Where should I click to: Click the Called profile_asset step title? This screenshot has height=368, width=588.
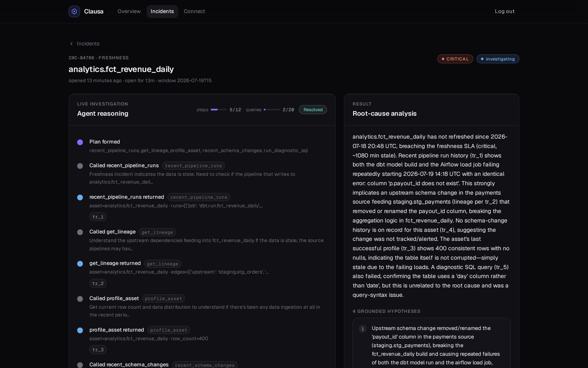(114, 298)
